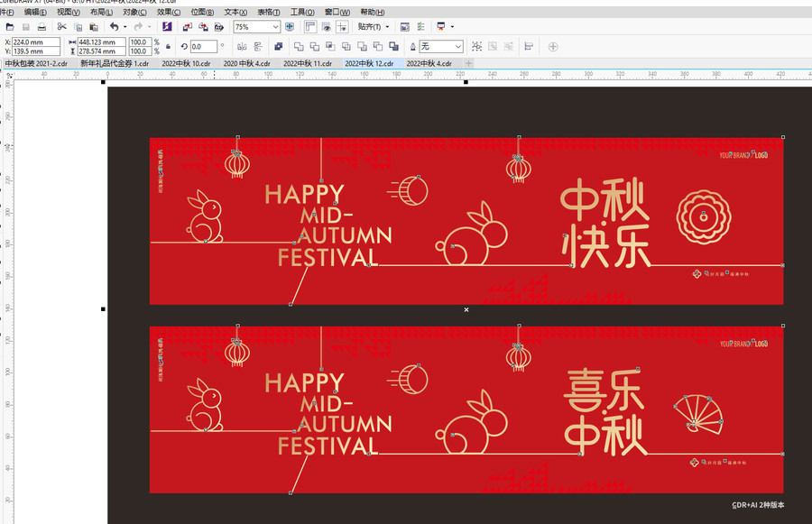
Task: Click the Weld shapes icon
Action: tap(299, 47)
